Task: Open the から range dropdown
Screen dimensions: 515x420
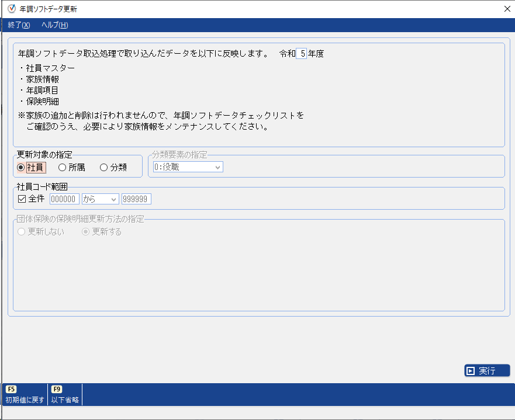Action: pos(101,199)
